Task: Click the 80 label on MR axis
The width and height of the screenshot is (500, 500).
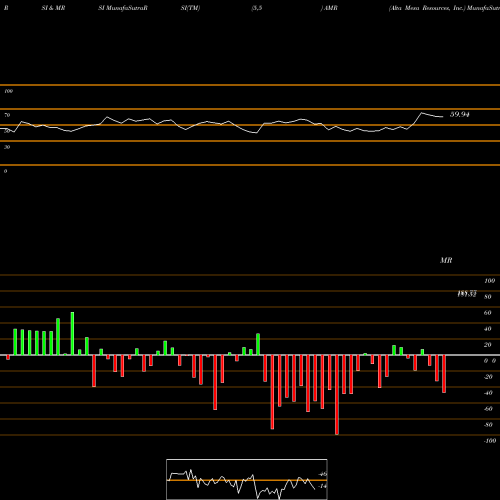Action: click(488, 297)
